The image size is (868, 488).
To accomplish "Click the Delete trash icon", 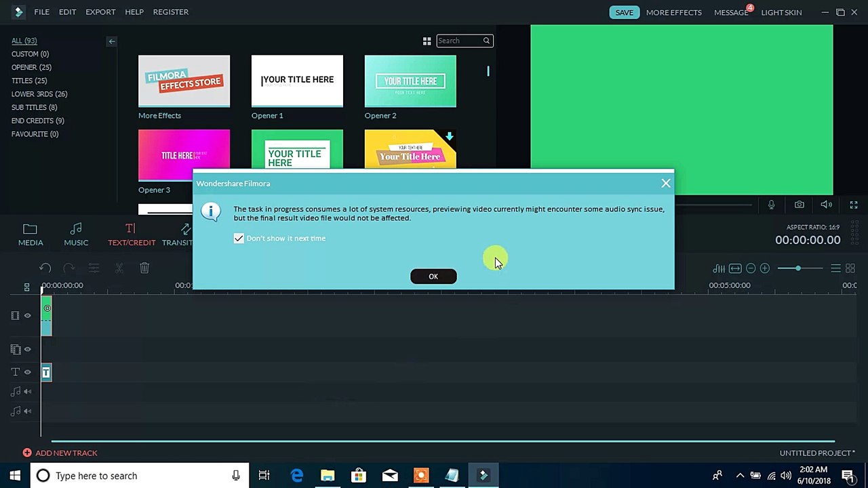I will coord(144,268).
